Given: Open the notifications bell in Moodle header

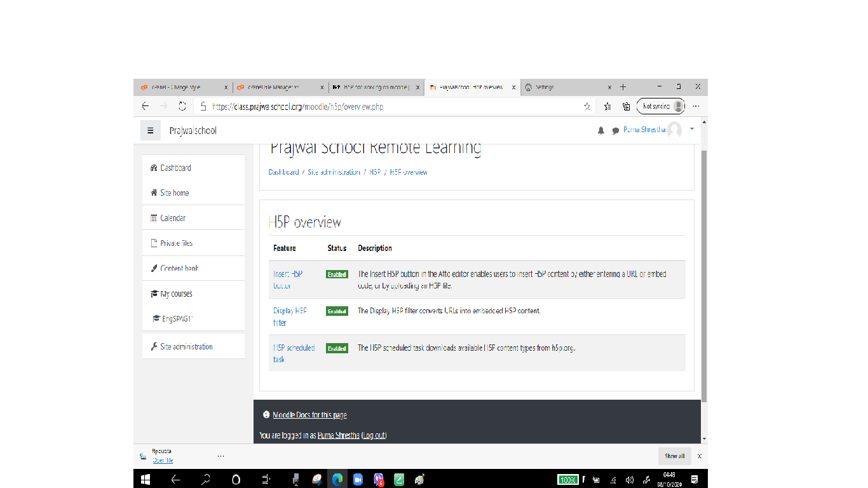Looking at the screenshot, I should [x=601, y=131].
